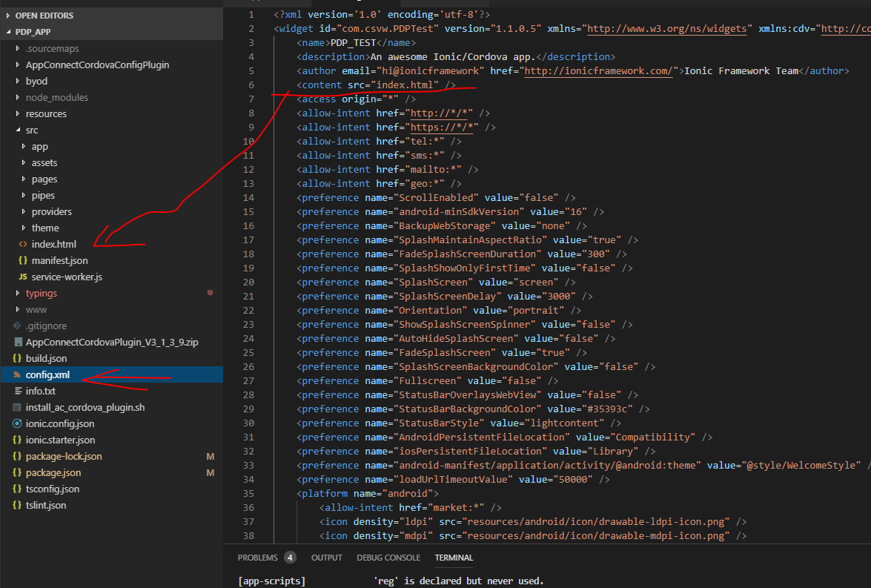Follow the index.html link on line 6
871x588 pixels.
[405, 85]
